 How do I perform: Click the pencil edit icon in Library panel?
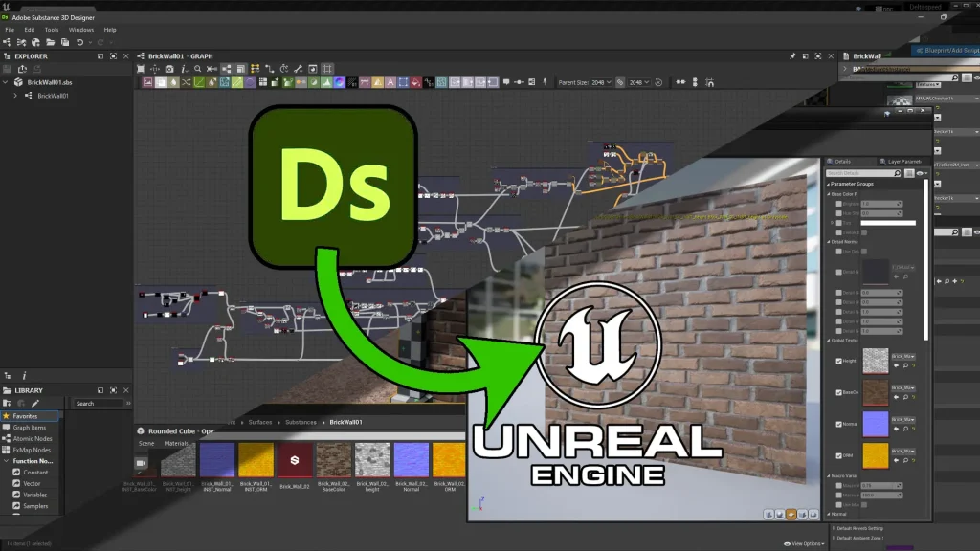pyautogui.click(x=35, y=403)
